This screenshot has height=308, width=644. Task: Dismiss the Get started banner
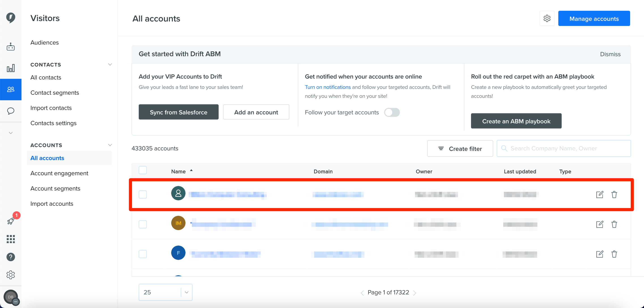pyautogui.click(x=610, y=54)
